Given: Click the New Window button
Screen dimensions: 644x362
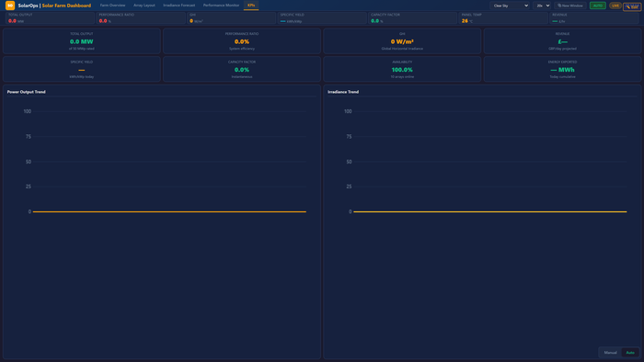Looking at the screenshot, I should 570,6.
